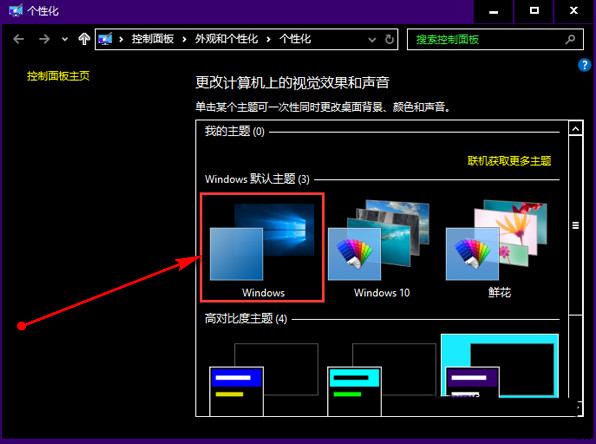Click the control panel icon in address bar

click(x=105, y=39)
